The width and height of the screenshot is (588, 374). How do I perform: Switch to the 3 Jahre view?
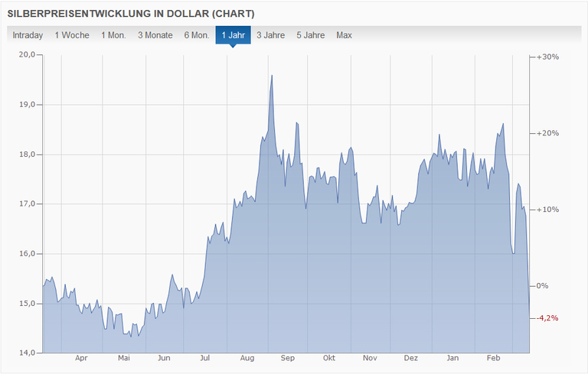(271, 35)
